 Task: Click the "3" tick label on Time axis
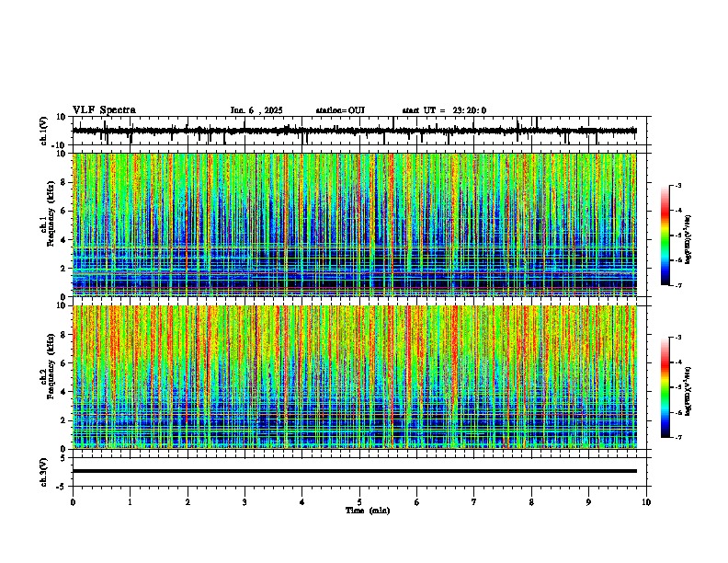tap(245, 502)
